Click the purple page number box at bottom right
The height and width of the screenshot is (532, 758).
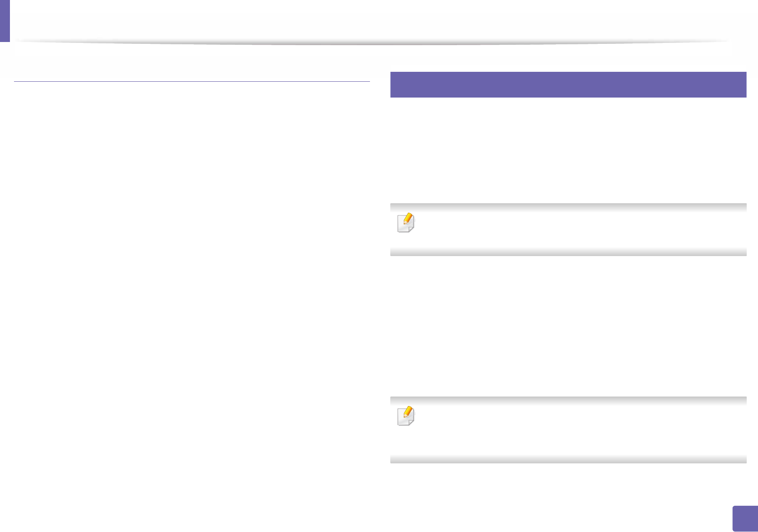[x=745, y=518]
